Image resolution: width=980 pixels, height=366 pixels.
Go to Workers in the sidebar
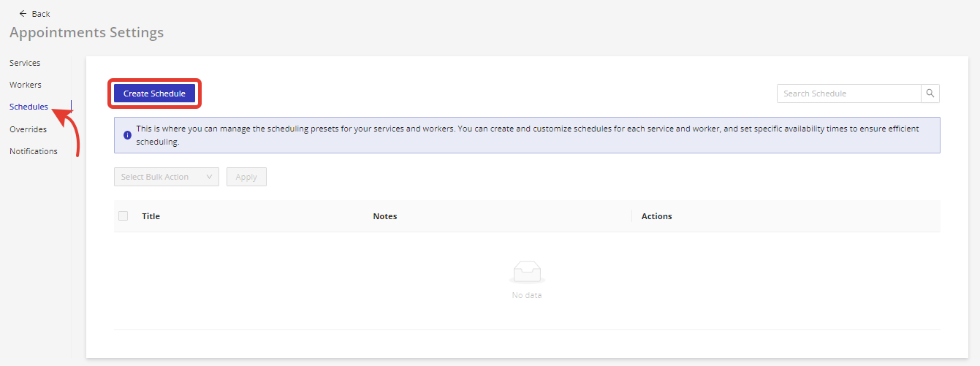(x=26, y=85)
